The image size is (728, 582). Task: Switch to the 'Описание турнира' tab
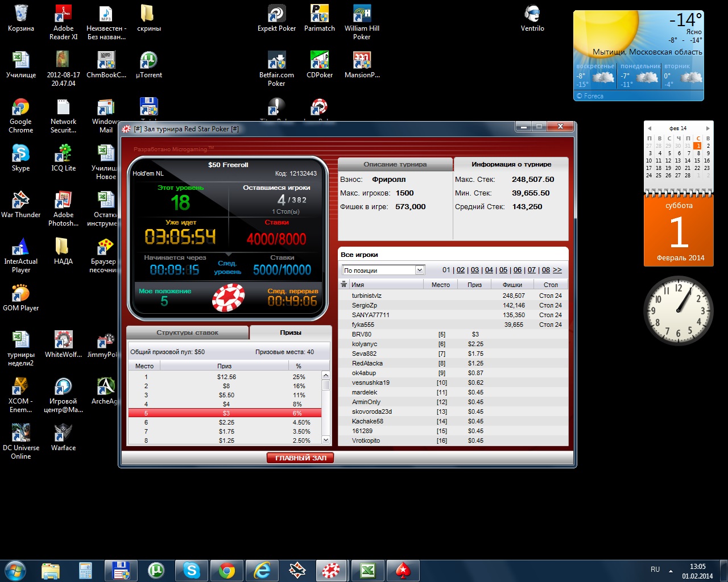point(395,164)
